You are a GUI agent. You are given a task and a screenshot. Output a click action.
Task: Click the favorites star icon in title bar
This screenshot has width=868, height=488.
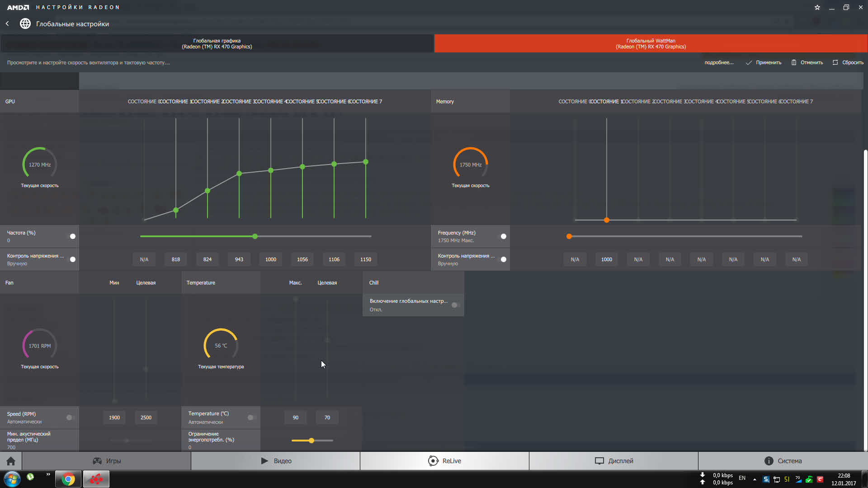tap(817, 7)
